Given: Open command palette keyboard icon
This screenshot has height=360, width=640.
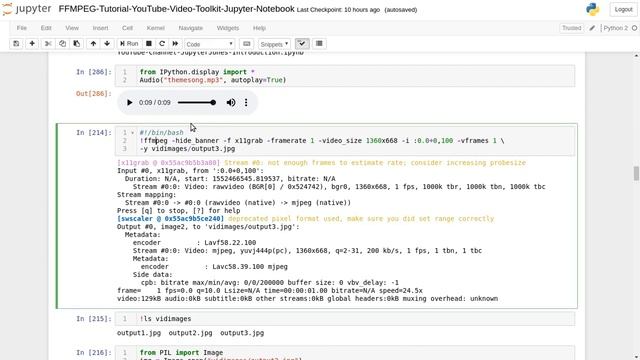Looking at the screenshot, I should [x=247, y=44].
